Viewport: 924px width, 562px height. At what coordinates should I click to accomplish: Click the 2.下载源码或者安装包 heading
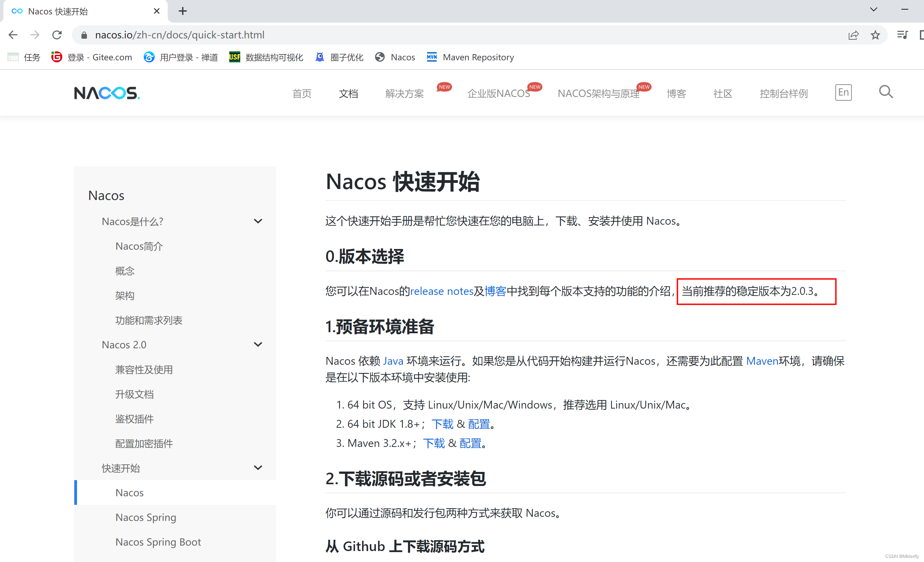(x=406, y=478)
